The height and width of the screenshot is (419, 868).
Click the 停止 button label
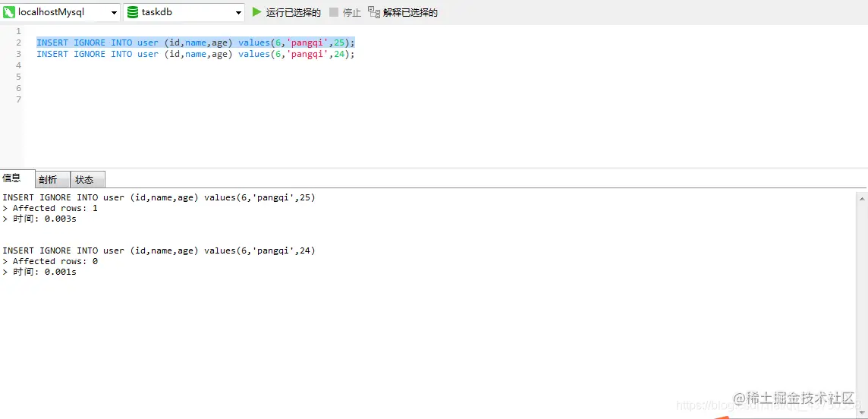(x=352, y=13)
